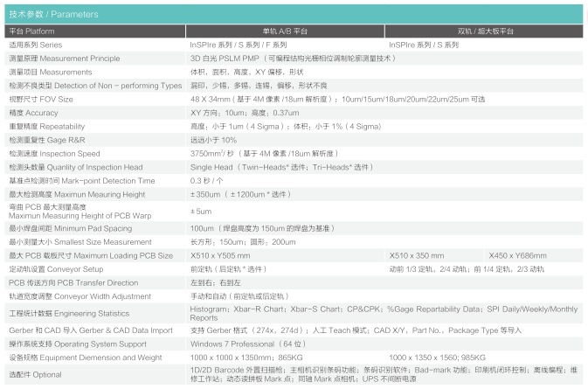Select the Gage R&R row label
Viewport: 588px width, 389px height.
pyautogui.click(x=49, y=140)
